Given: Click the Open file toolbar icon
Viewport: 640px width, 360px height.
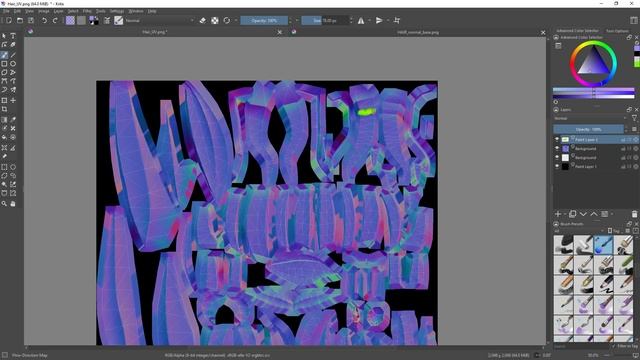Looking at the screenshot, I should [x=20, y=20].
